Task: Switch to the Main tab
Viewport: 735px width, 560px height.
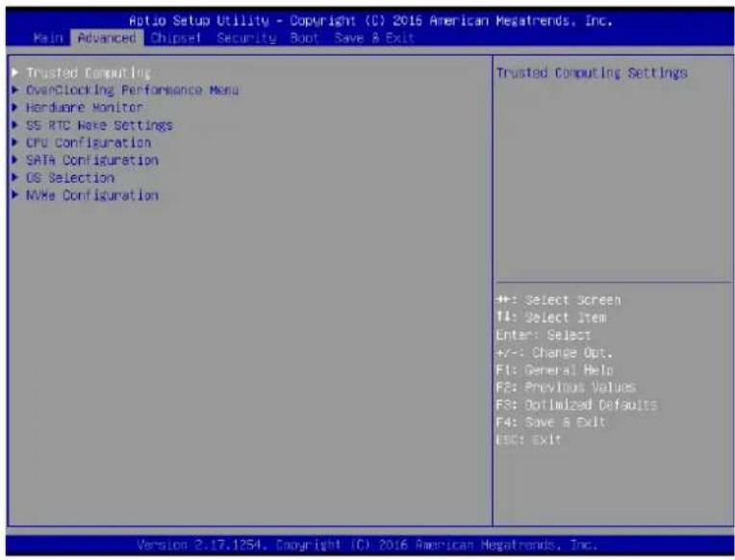Action: (x=48, y=38)
